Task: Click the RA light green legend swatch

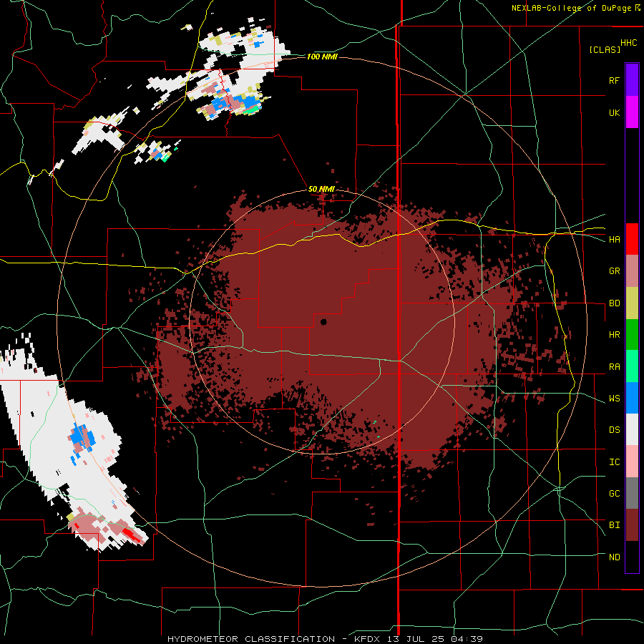Action: click(x=632, y=366)
